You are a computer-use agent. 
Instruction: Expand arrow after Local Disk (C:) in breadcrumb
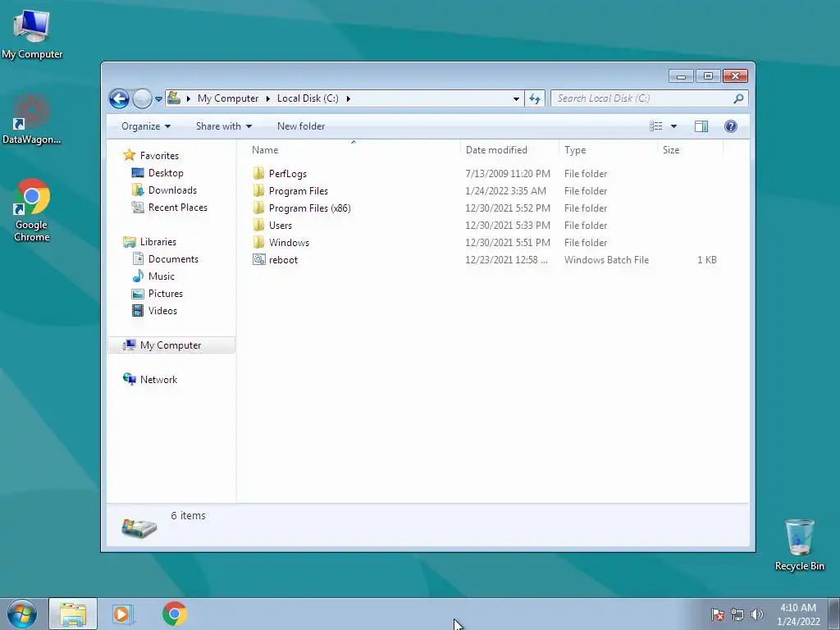click(x=348, y=98)
